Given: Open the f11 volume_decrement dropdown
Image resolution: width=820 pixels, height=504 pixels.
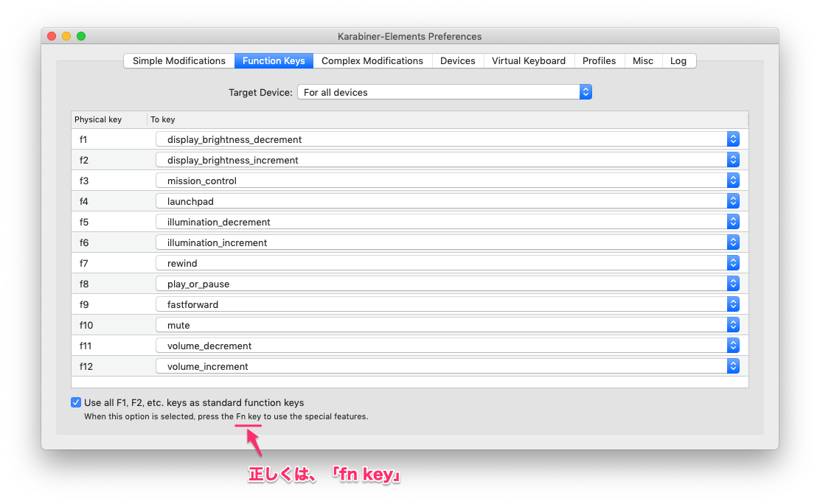Looking at the screenshot, I should tap(733, 345).
